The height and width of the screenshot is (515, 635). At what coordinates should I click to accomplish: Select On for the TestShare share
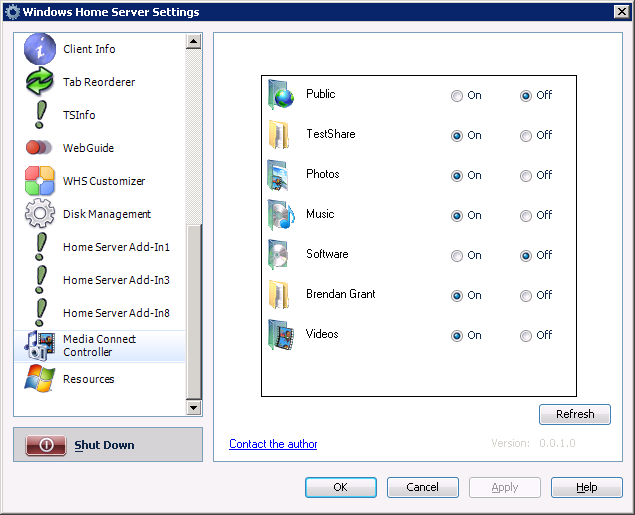click(456, 136)
